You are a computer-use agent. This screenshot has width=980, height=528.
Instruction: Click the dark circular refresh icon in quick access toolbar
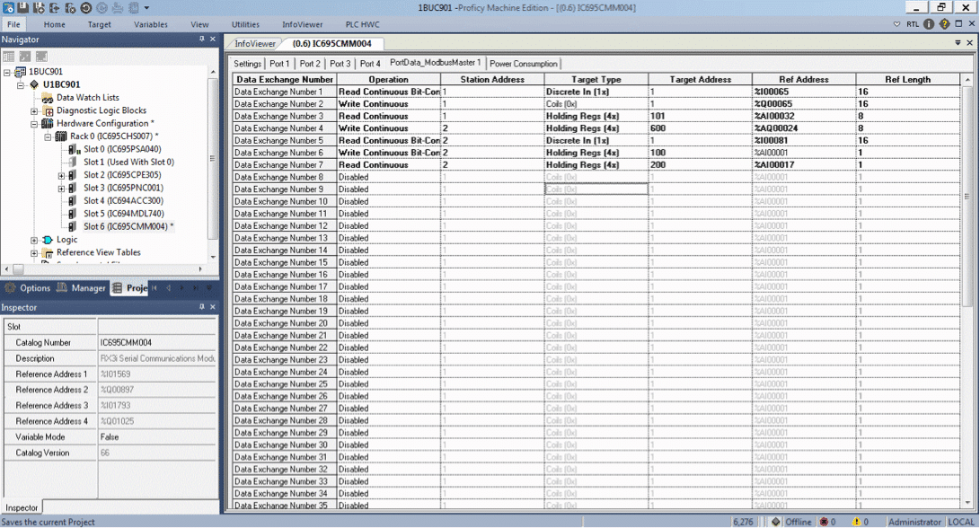[x=86, y=7]
